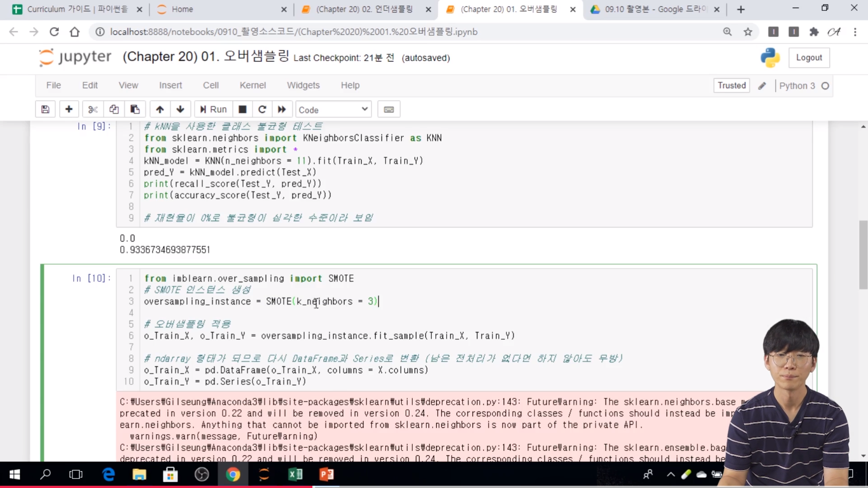868x488 pixels.
Task: Cut selected cells with scissors icon
Action: click(x=93, y=109)
